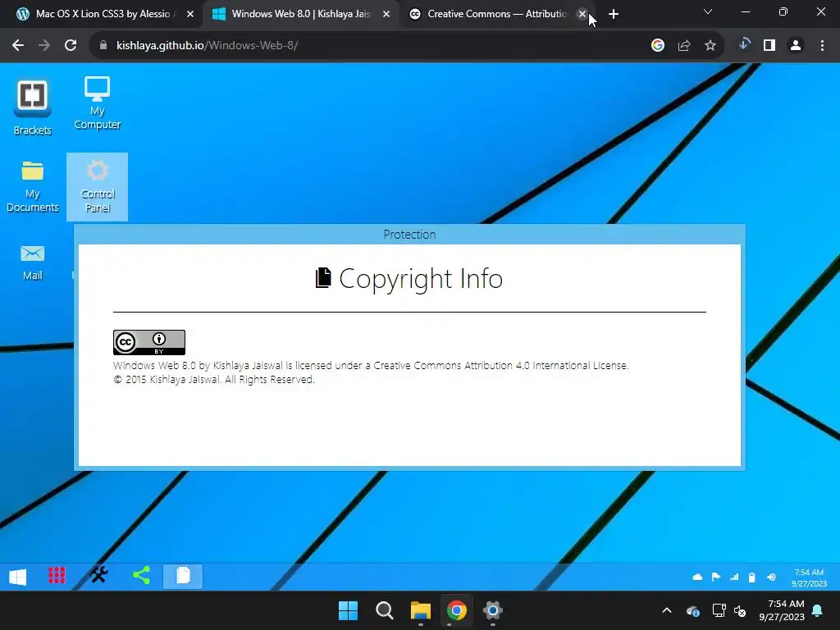Open My Computer desktop icon
Viewport: 840px width, 630px height.
point(97,103)
